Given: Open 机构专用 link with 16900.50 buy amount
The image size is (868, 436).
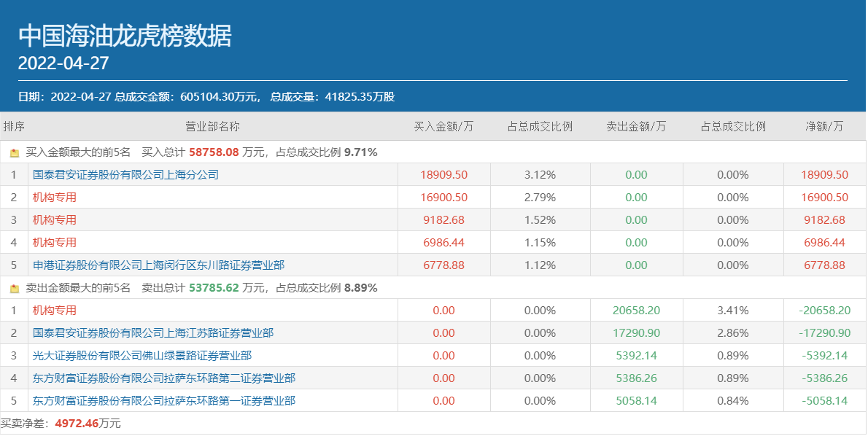Looking at the screenshot, I should [54, 198].
